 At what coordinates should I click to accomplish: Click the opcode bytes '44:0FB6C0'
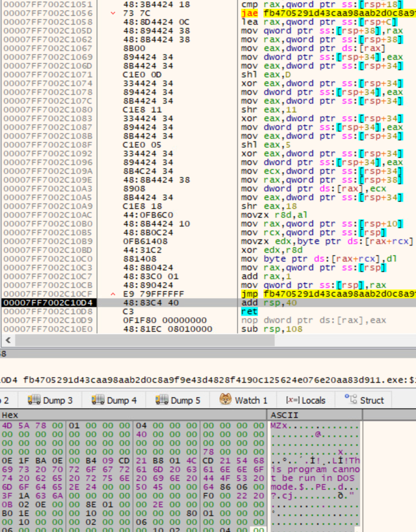pyautogui.click(x=148, y=215)
